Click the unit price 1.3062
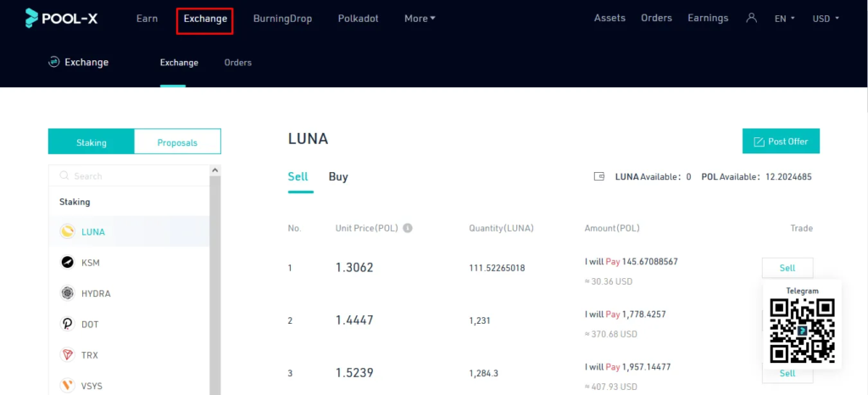 (354, 268)
